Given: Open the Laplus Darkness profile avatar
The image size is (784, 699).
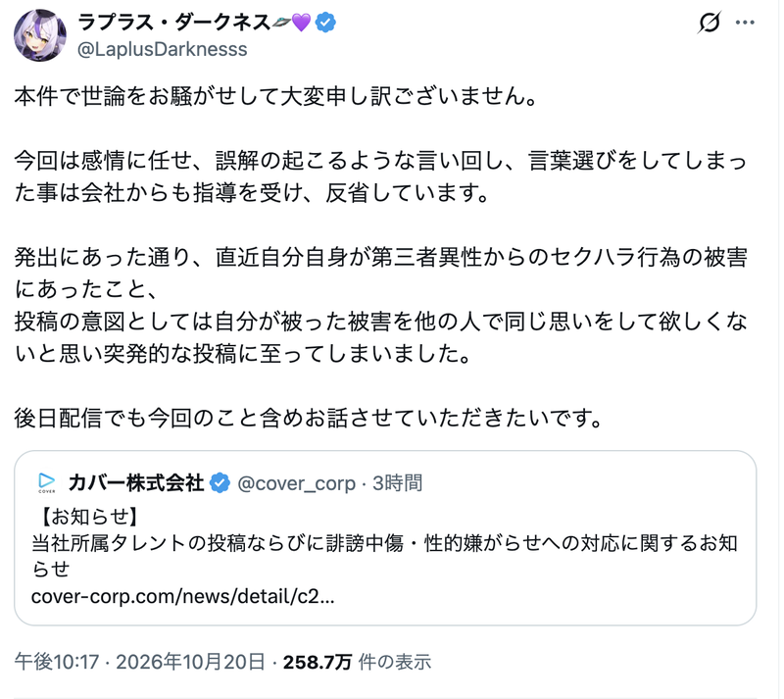Looking at the screenshot, I should coord(40,35).
